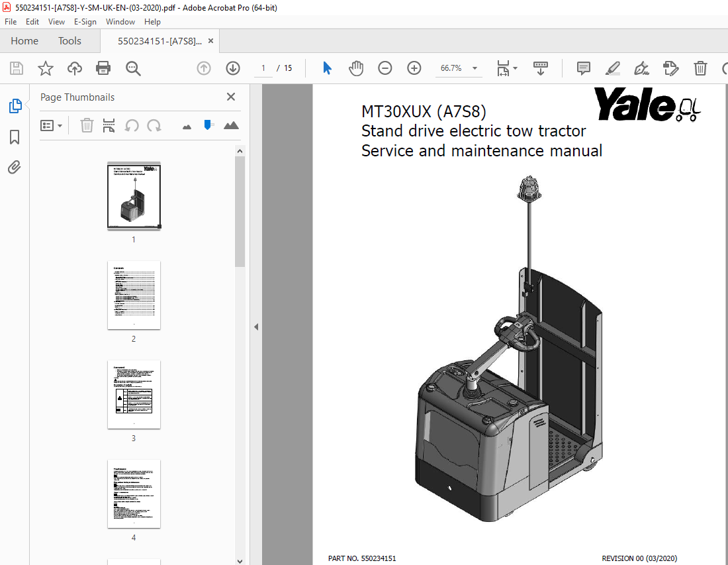
Task: Click thumbnails scrollbar down arrow
Action: [x=240, y=561]
